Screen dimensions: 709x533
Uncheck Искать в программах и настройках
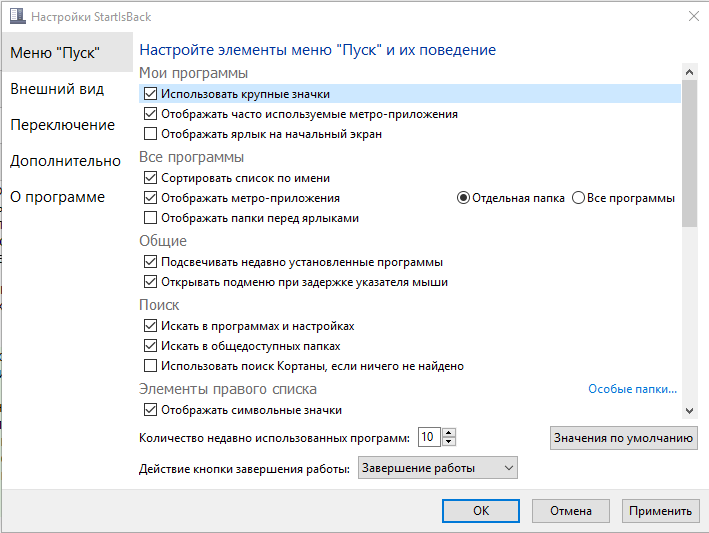point(150,326)
